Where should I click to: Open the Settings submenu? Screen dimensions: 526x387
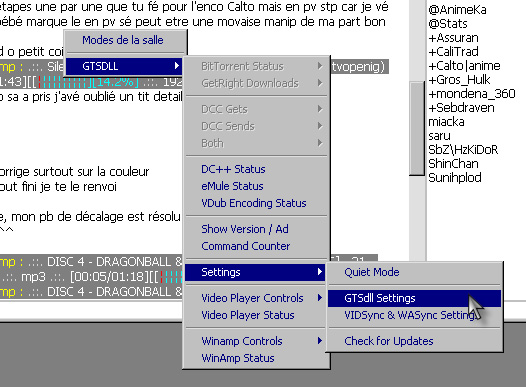[255, 272]
